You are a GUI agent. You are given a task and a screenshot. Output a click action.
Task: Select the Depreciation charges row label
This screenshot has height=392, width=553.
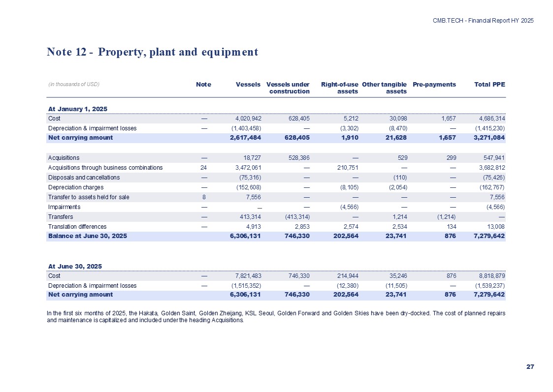pos(75,187)
